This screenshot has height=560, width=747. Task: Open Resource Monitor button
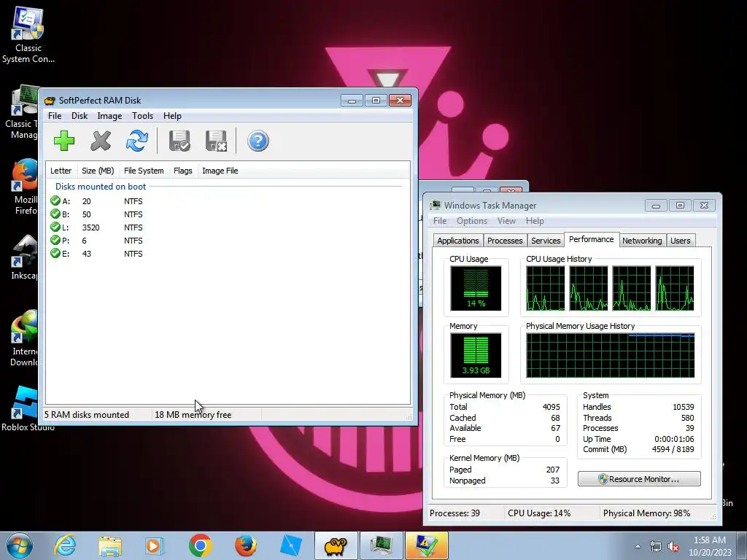[x=639, y=479]
